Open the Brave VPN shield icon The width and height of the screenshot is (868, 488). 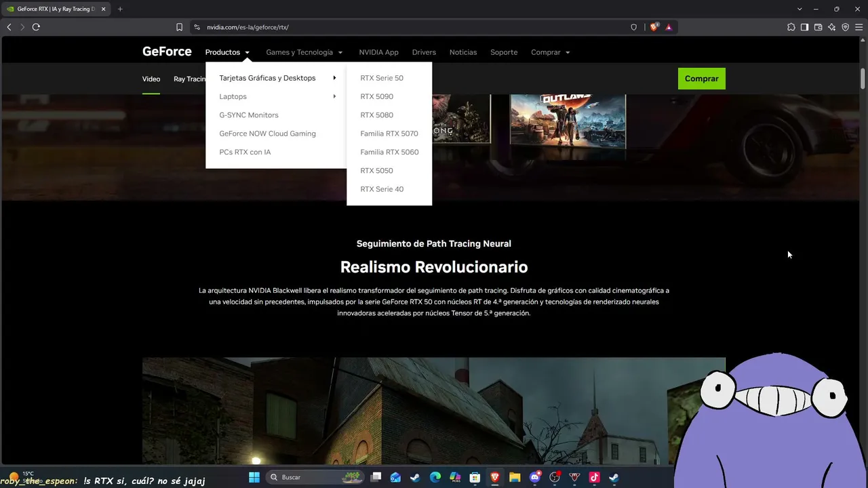coord(845,27)
